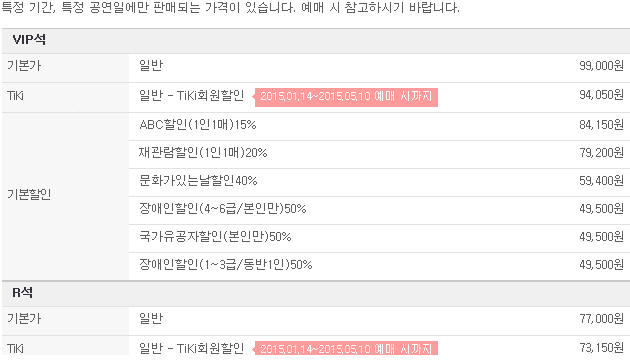Viewport: 630px width, 363px height.
Task: Click the VIP석 section header
Action: coord(29,39)
